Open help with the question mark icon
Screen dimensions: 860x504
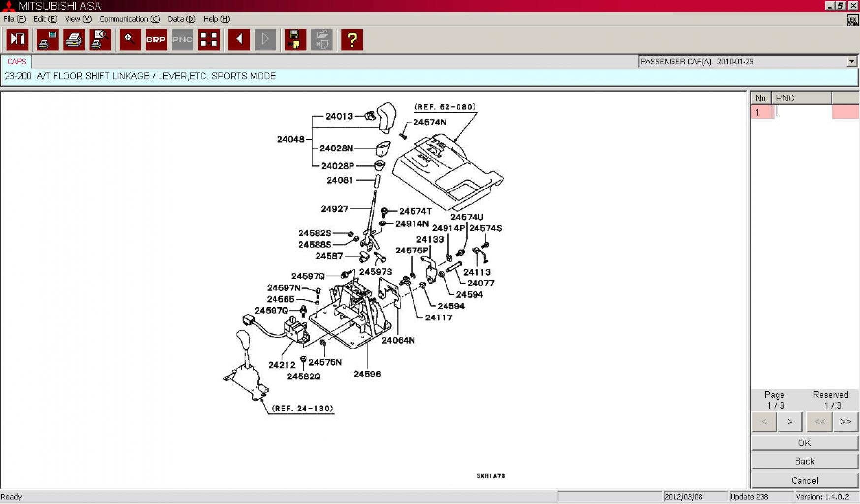[x=351, y=39]
